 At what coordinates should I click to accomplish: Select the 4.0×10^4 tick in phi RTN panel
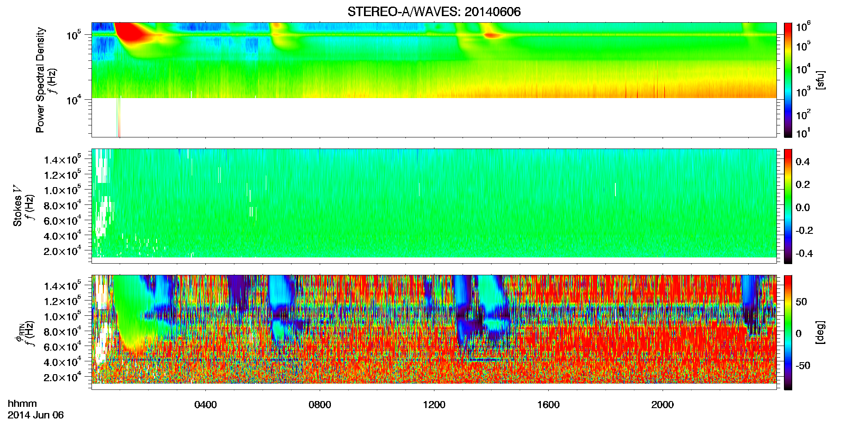[x=63, y=362]
